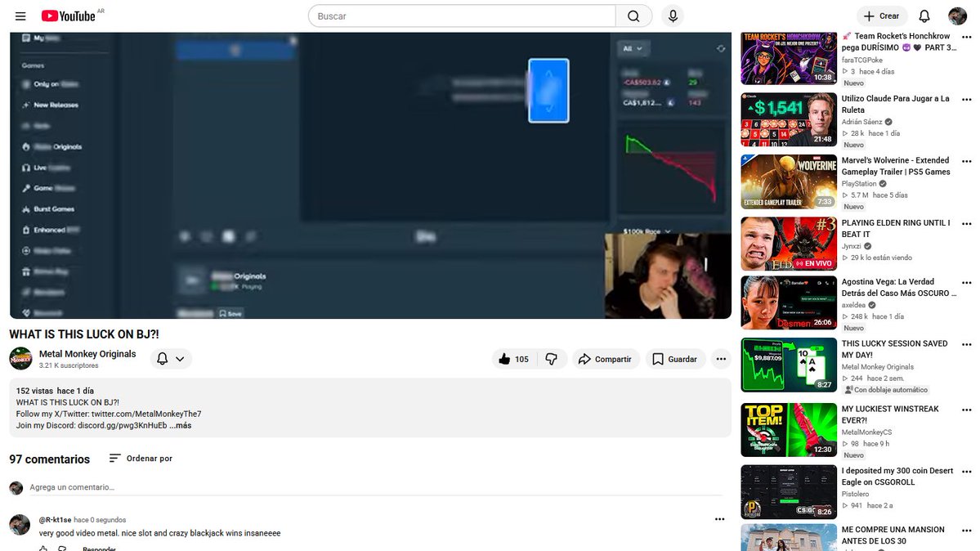980x551 pixels.
Task: Open menu for ME COMPRE UNA MANSION video
Action: (967, 531)
